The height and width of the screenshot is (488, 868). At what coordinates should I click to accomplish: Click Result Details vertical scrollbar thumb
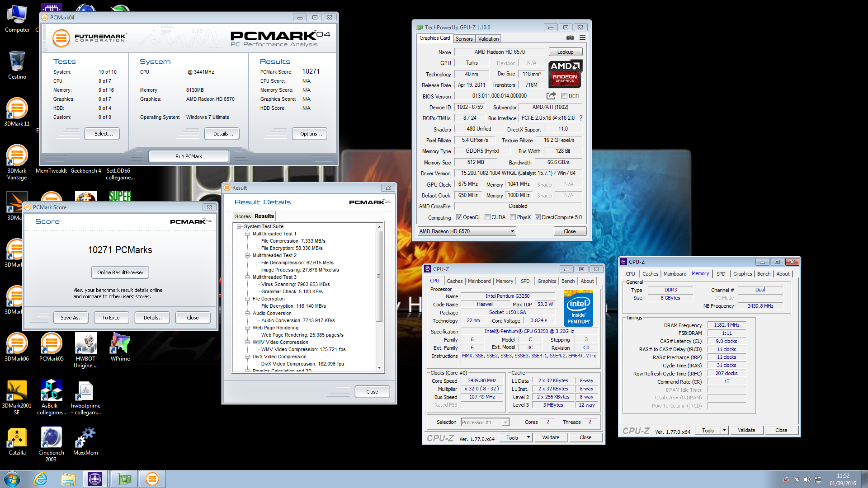(x=379, y=276)
